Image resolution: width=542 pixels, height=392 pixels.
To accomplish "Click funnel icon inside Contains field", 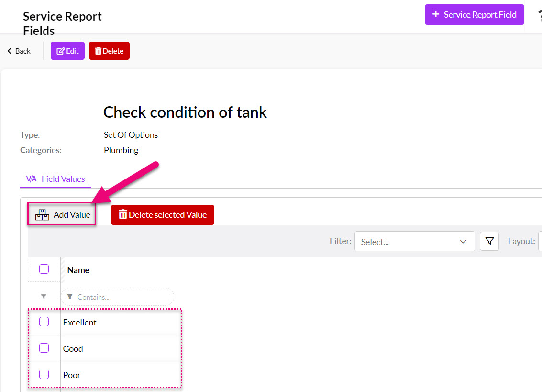I will pyautogui.click(x=70, y=296).
